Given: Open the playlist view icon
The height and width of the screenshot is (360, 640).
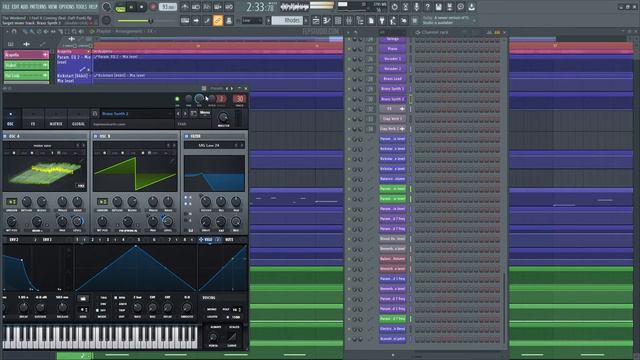Looking at the screenshot, I should tap(316, 20).
